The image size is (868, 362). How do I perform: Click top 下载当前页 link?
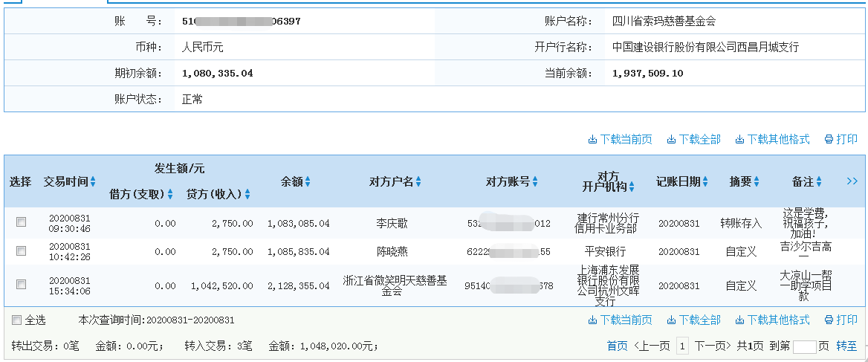620,140
